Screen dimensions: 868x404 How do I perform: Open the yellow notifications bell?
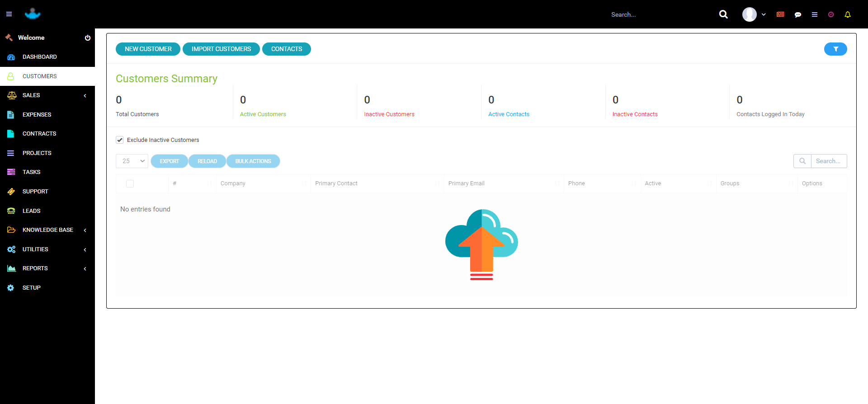(x=848, y=14)
